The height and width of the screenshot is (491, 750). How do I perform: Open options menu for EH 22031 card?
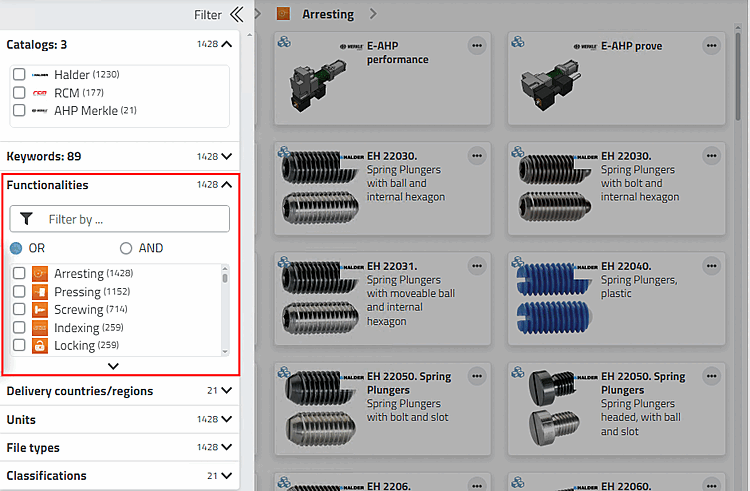pyautogui.click(x=477, y=266)
